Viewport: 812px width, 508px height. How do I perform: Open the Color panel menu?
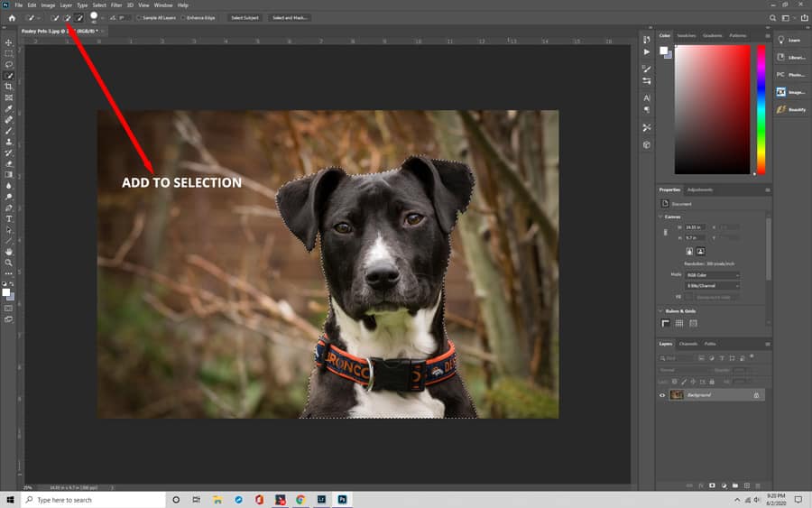[x=768, y=36]
